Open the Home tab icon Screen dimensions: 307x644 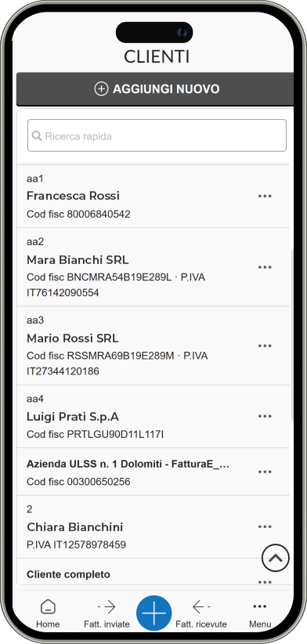click(48, 606)
